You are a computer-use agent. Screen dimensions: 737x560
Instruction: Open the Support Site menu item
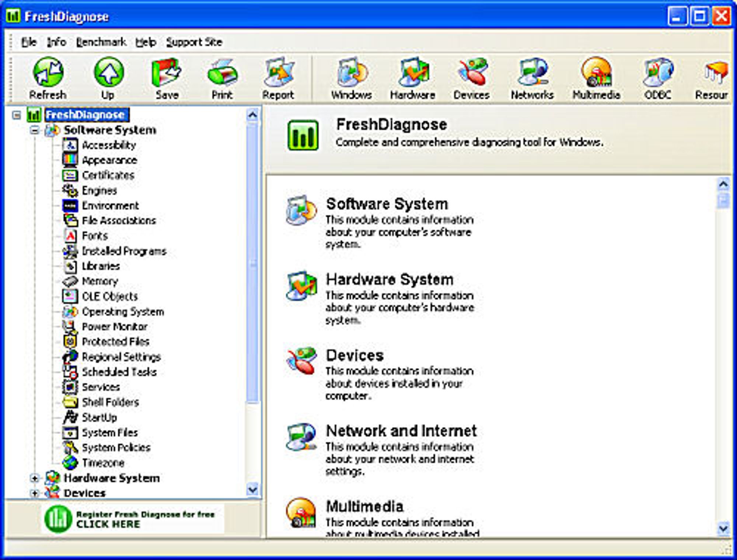pyautogui.click(x=194, y=42)
